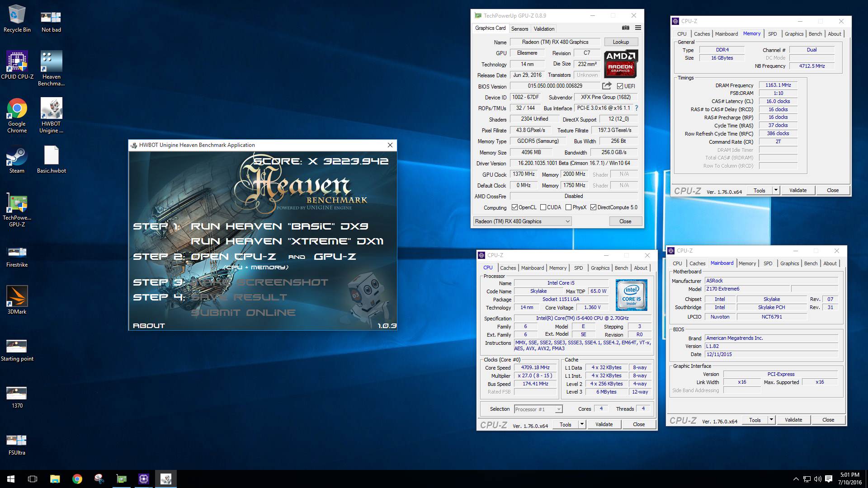Expand Tools dropdown arrow in CPU-Z Mainboard window
Image resolution: width=868 pixels, height=488 pixels.
click(x=771, y=420)
